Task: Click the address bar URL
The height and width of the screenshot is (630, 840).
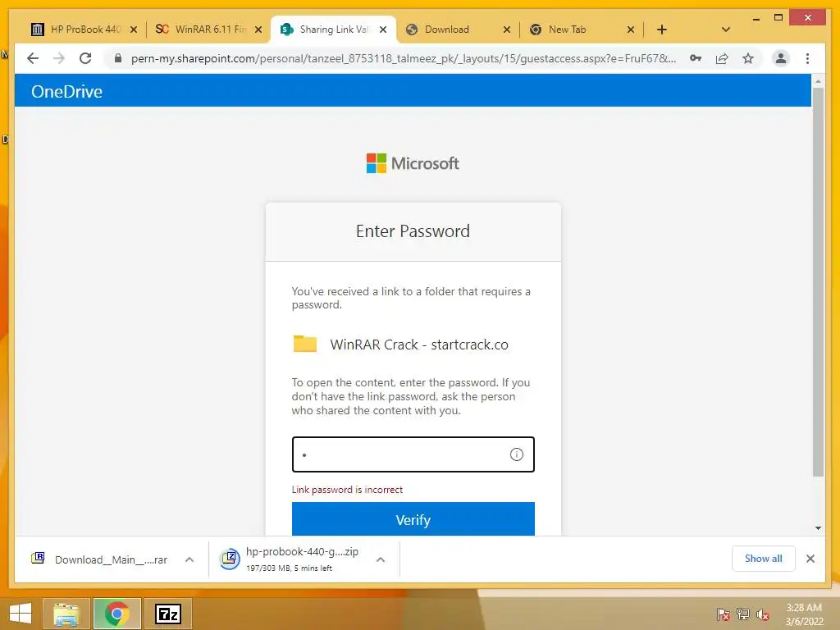Action: pos(404,58)
